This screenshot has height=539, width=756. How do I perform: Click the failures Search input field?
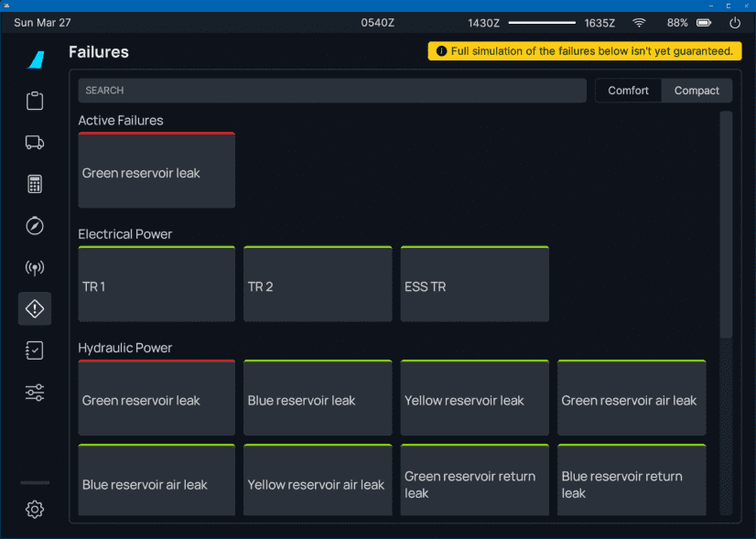[331, 91]
